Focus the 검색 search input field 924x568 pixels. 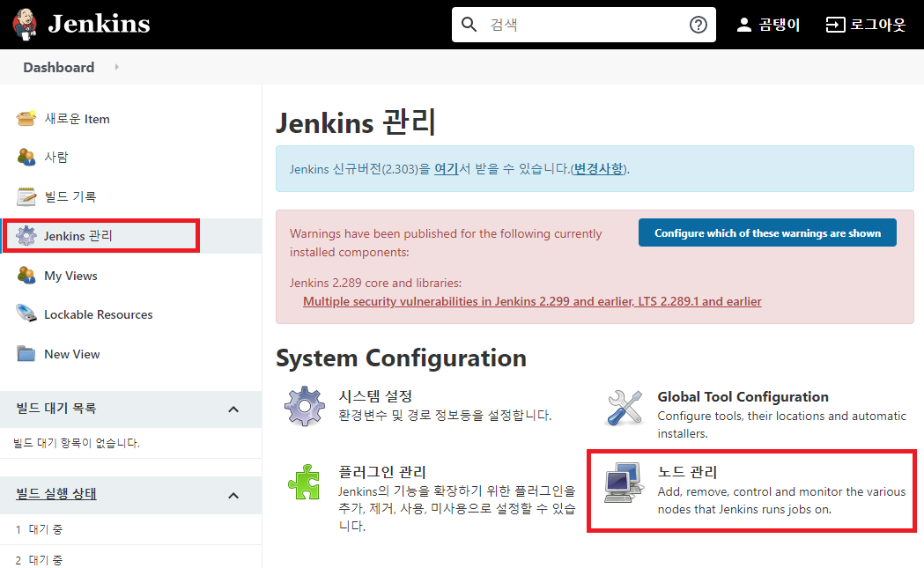pos(584,25)
